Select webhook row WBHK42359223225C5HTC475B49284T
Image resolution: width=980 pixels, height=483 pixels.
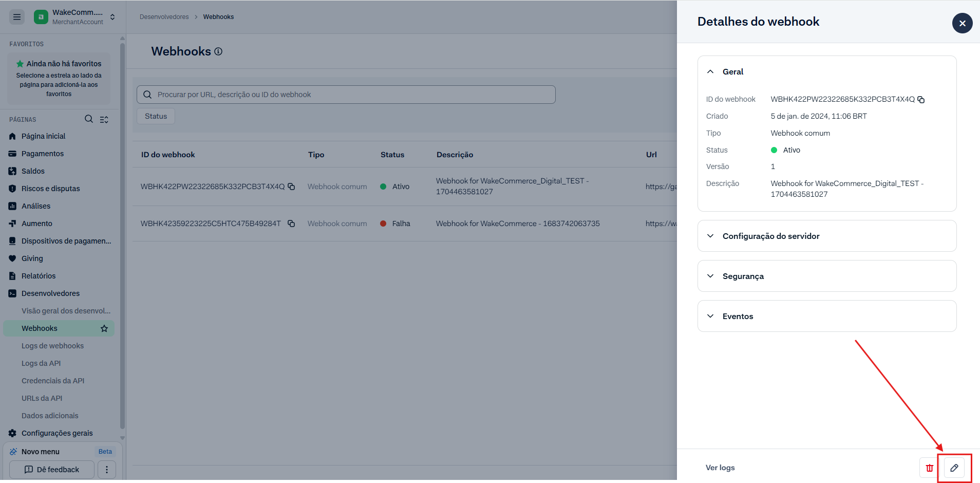coord(405,224)
